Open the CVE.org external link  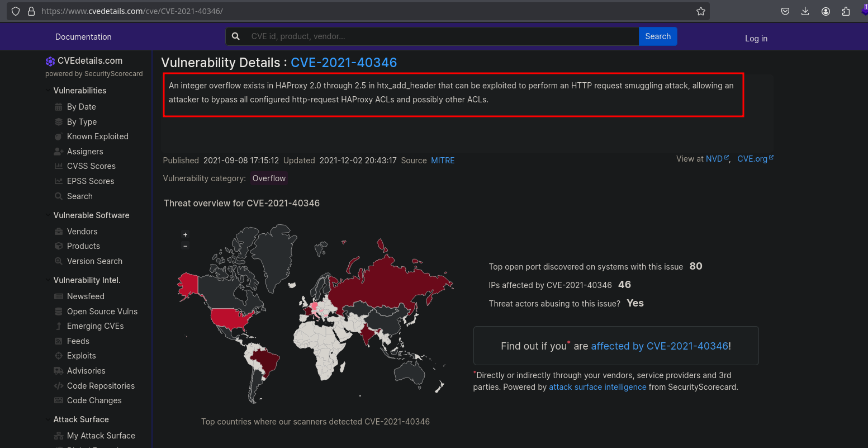[755, 159]
